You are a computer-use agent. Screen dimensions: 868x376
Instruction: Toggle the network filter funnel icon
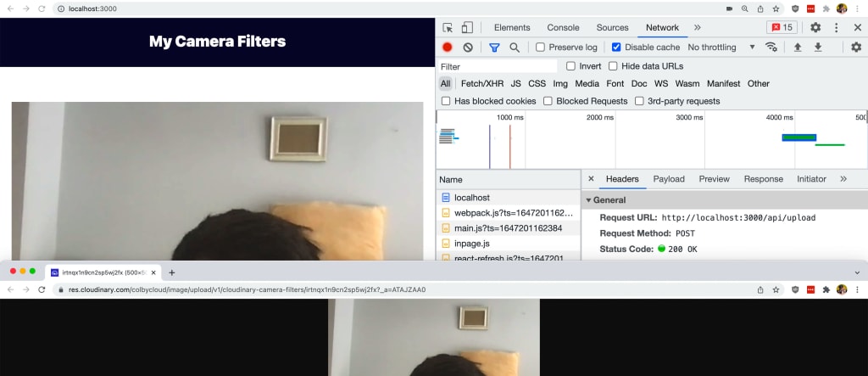pyautogui.click(x=494, y=48)
